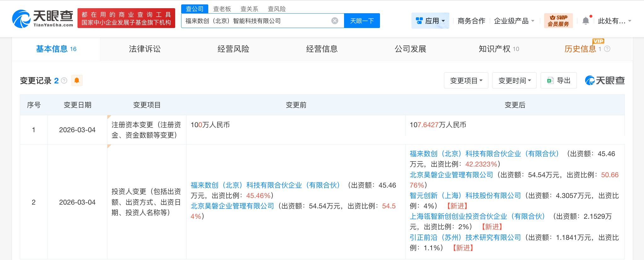Click the 2026-03-04 date in row 1

pos(77,130)
